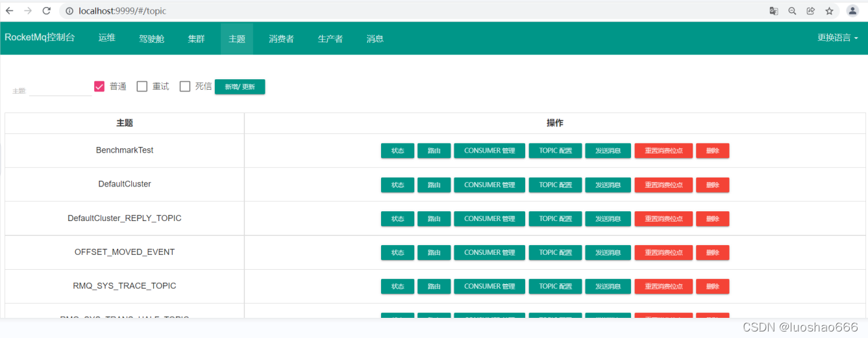Go back using the browser back arrow
Image resolution: width=868 pixels, height=338 pixels.
(10, 11)
